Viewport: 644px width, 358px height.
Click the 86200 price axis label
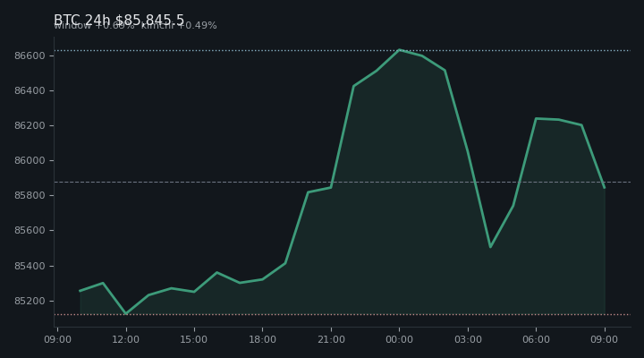[x=30, y=125]
